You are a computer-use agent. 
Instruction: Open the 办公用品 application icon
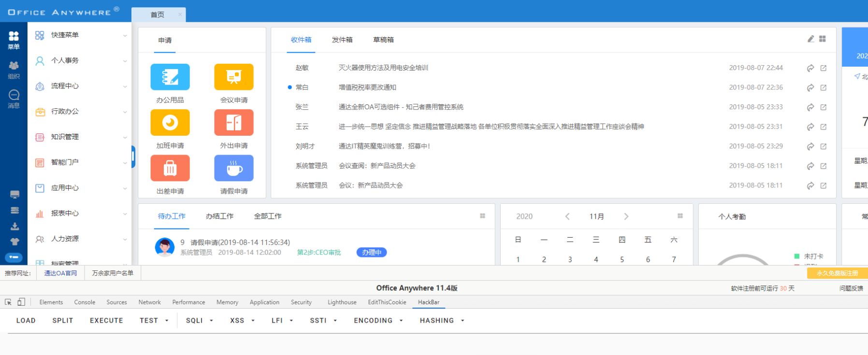(x=170, y=77)
